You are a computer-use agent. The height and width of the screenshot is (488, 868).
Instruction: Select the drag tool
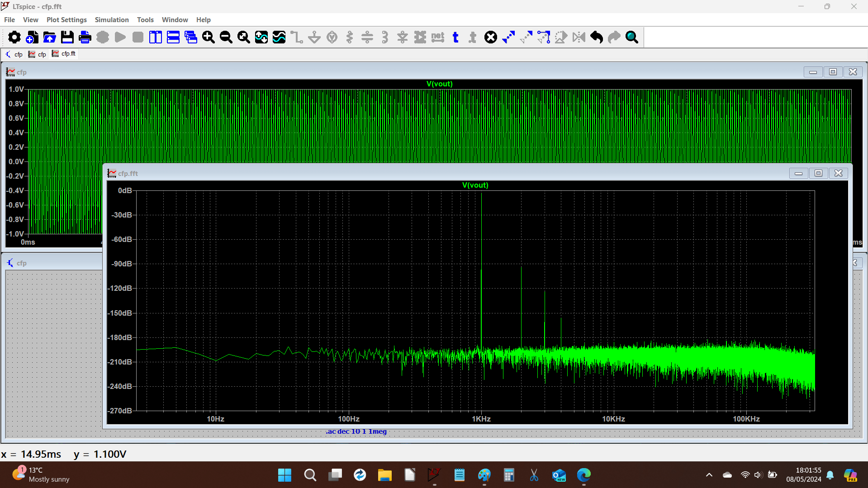click(x=544, y=37)
